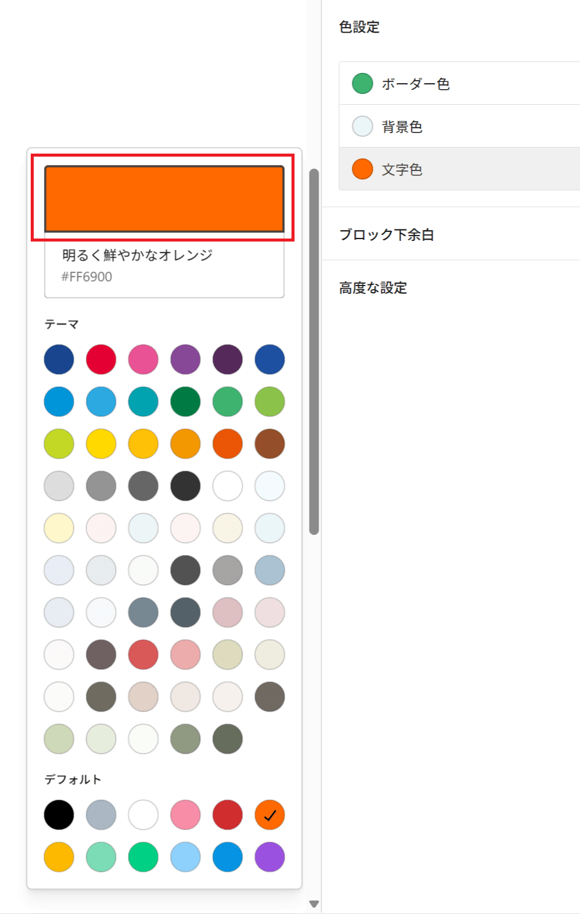Pick the pure yellow テーマ swatch

coord(101,444)
